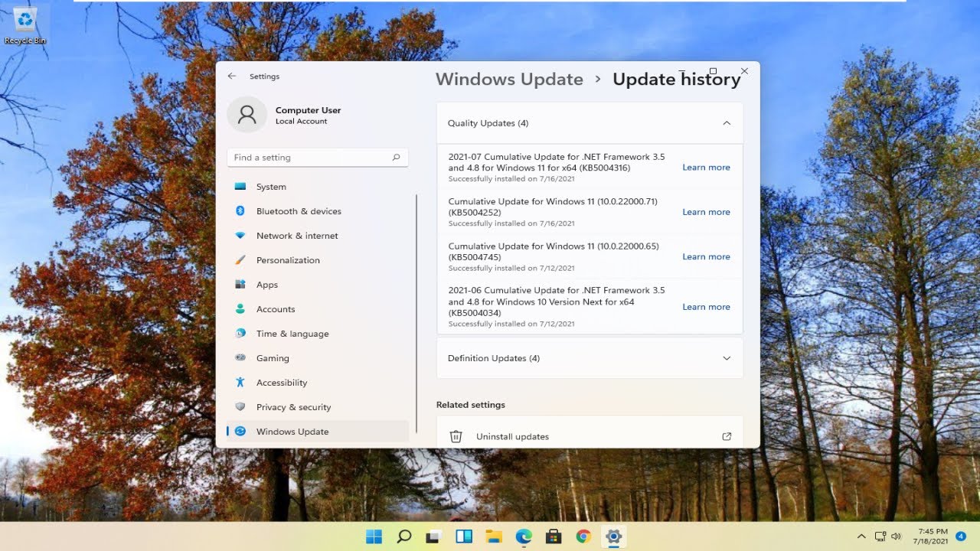Select System in the settings sidebar

coord(271,187)
